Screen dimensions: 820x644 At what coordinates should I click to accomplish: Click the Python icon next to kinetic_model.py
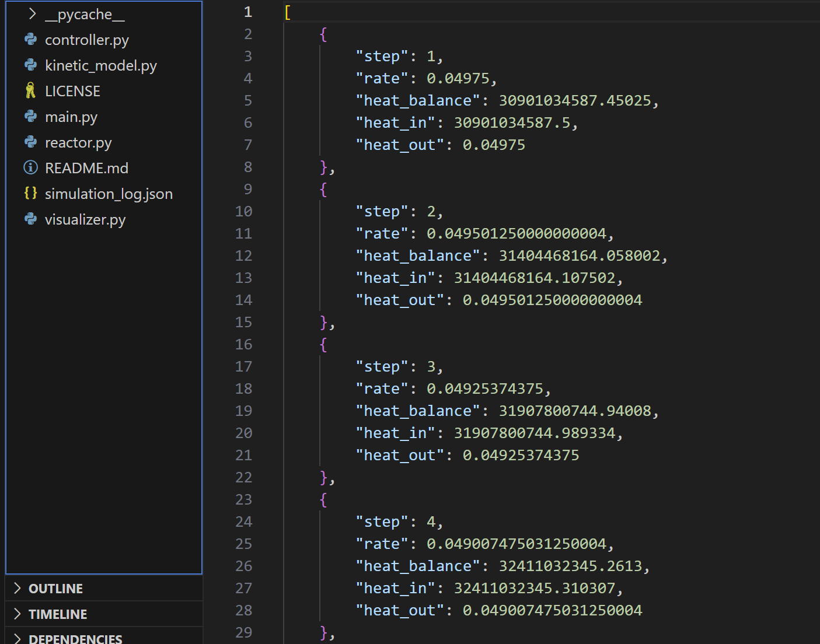point(30,65)
